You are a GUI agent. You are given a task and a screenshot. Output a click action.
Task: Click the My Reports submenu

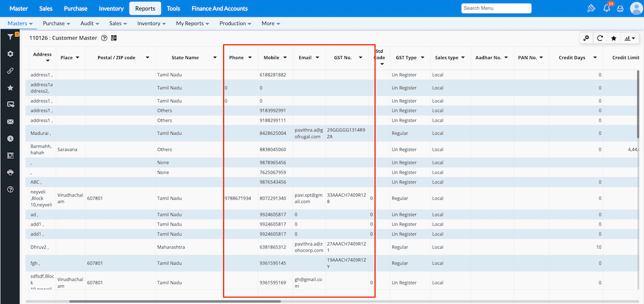point(193,24)
